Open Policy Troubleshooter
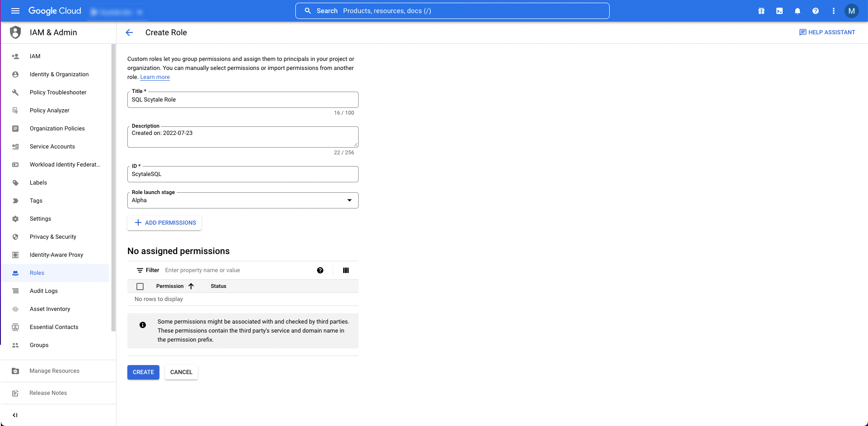868x426 pixels. pos(55,93)
